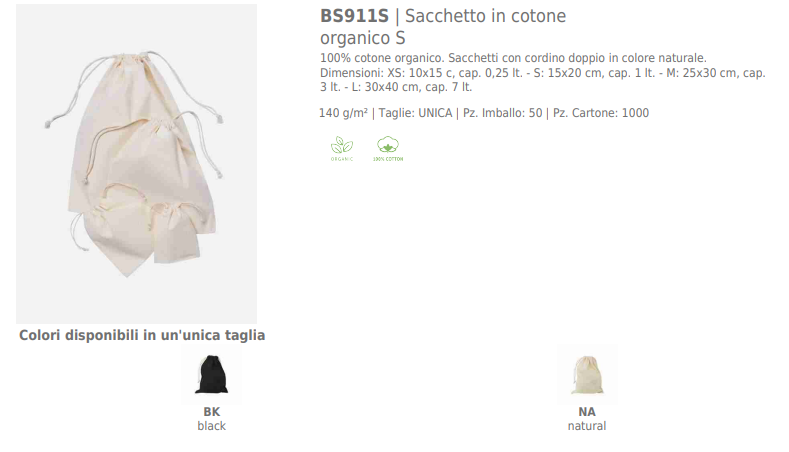Select the natural drawstring bag thumbnail
The image size is (789, 452).
click(x=587, y=374)
